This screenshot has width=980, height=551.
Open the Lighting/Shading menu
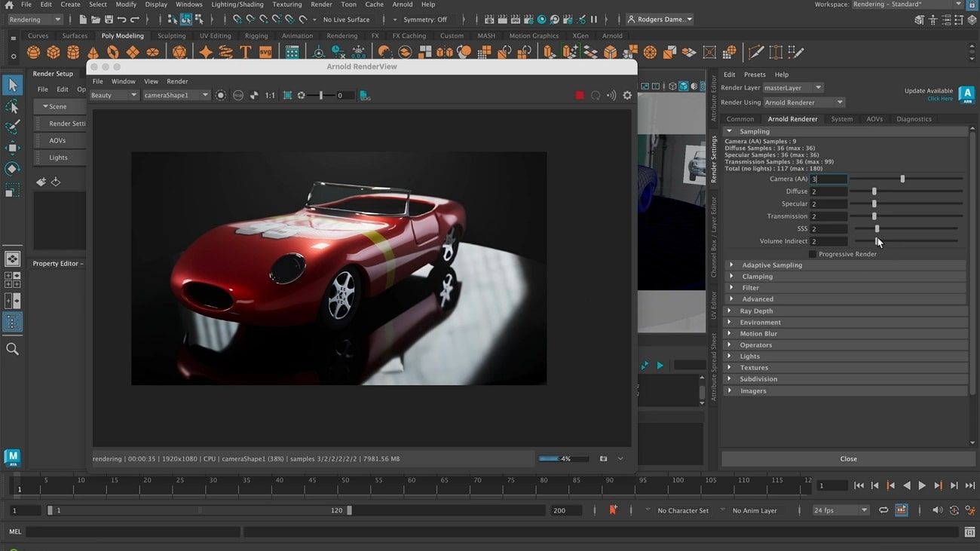point(237,5)
